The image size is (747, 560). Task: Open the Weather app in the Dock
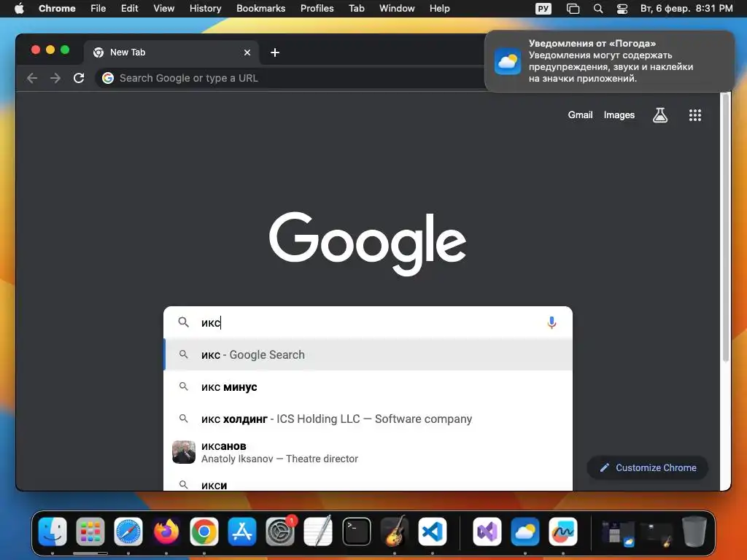pos(525,532)
